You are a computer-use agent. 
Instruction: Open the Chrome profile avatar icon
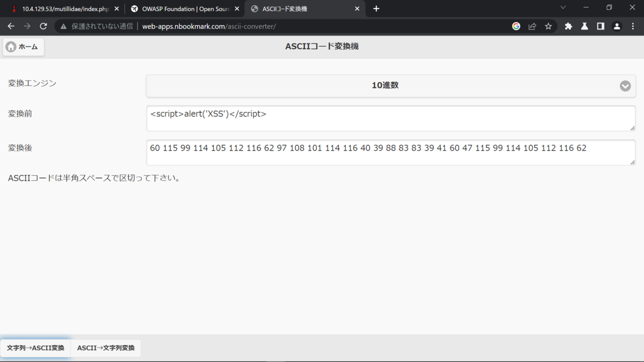pos(617,26)
